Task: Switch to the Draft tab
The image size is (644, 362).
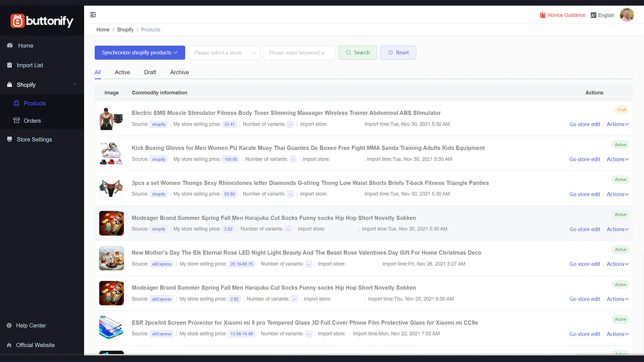Action: tap(150, 72)
